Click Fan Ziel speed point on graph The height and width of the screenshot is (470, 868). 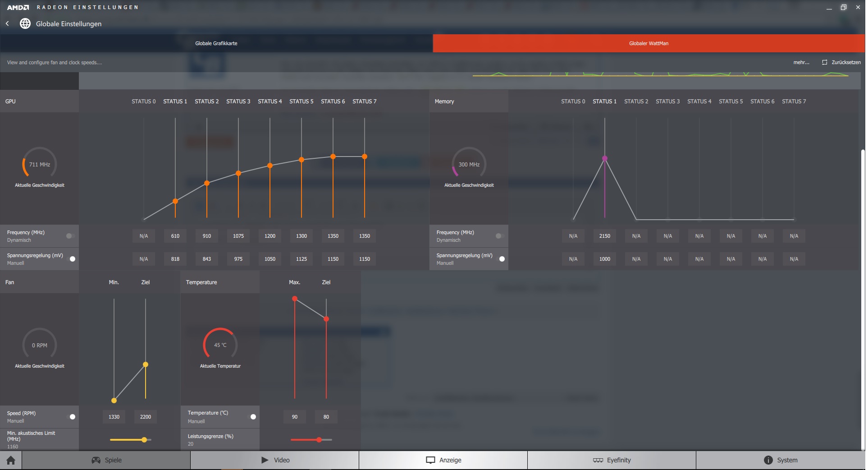(x=146, y=364)
